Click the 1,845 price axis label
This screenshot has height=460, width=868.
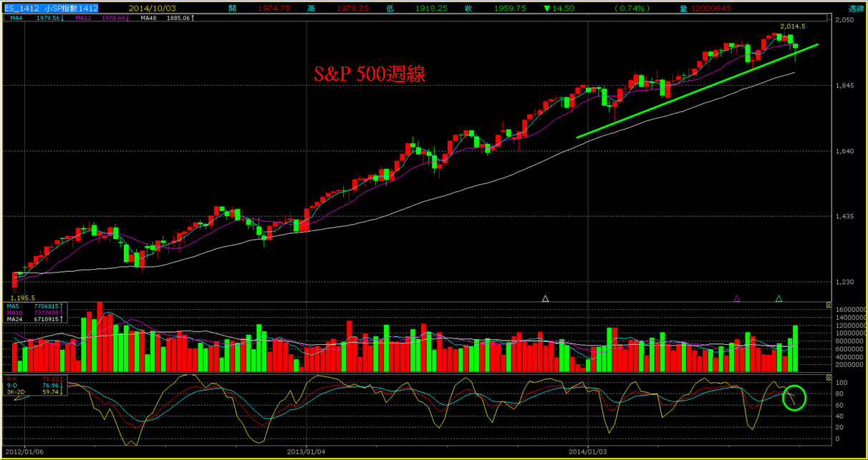click(x=847, y=86)
